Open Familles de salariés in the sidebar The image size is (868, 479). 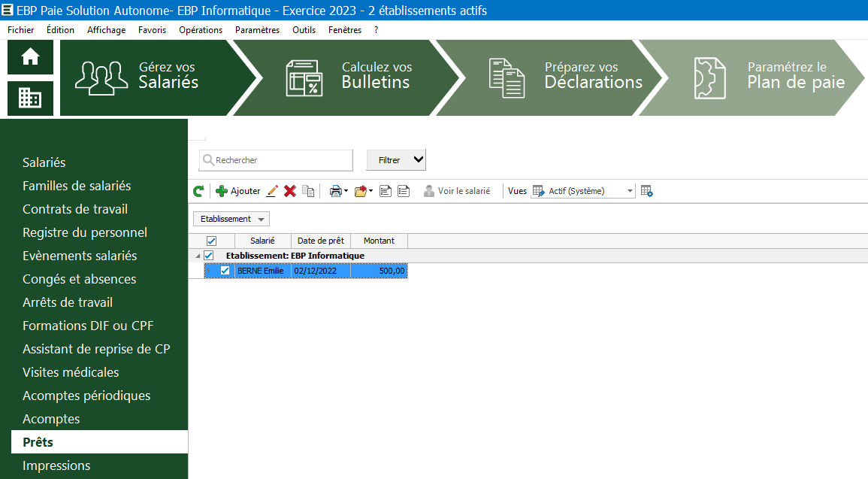77,186
